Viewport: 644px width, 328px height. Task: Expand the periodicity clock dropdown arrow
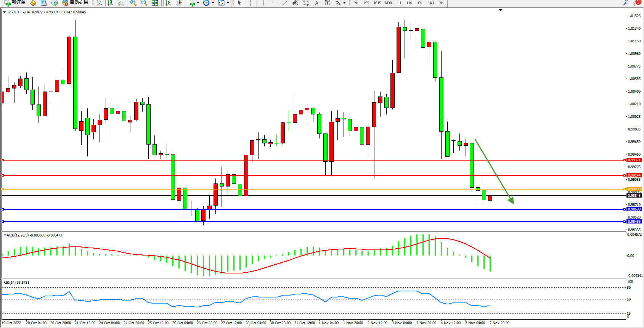pos(213,3)
